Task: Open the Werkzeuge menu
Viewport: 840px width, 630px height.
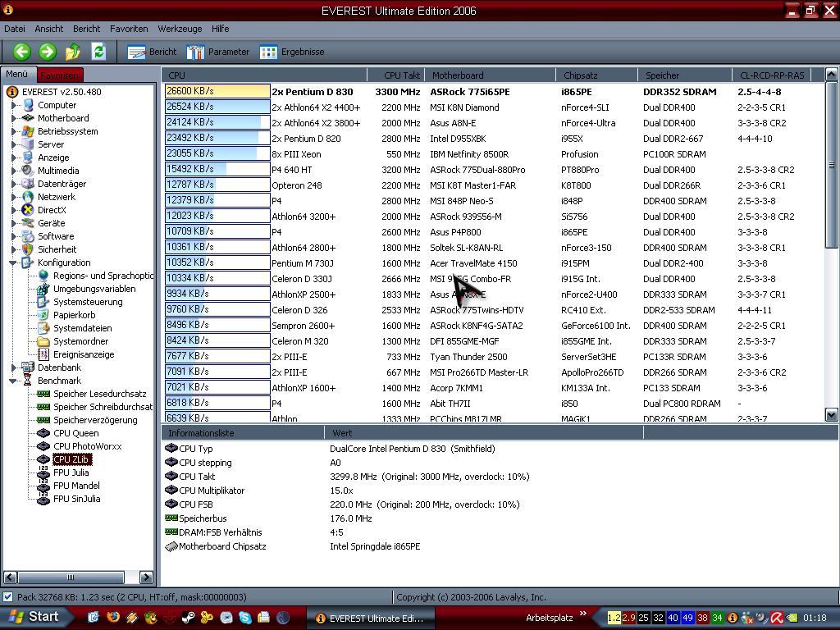Action: pyautogui.click(x=180, y=29)
